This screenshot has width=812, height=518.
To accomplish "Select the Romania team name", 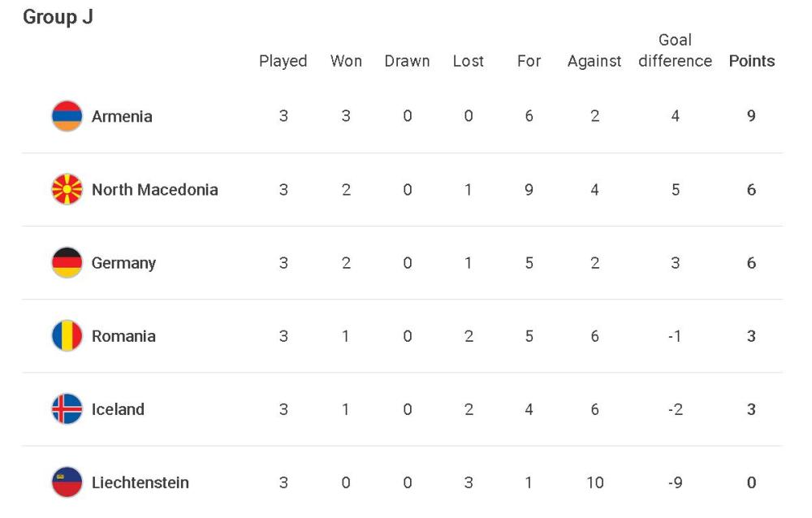I will tap(123, 336).
